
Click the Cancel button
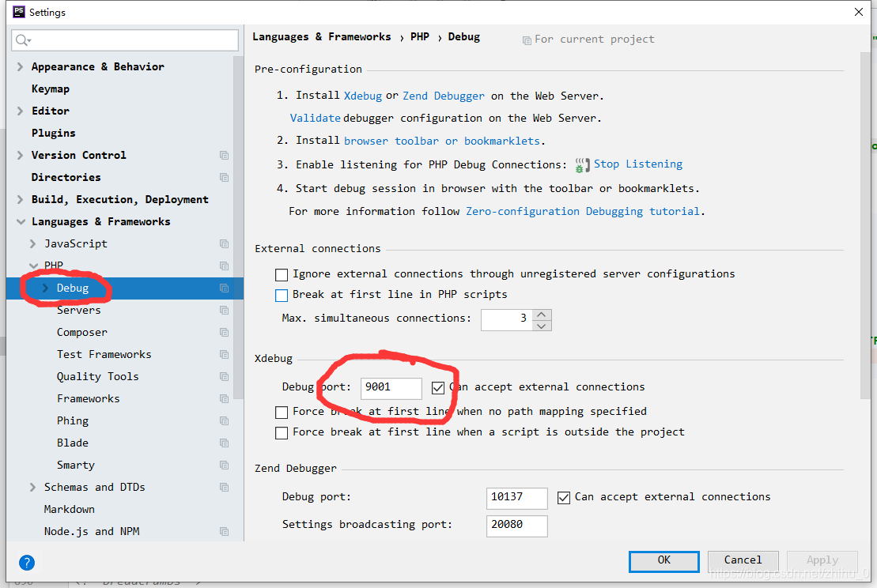tap(743, 560)
